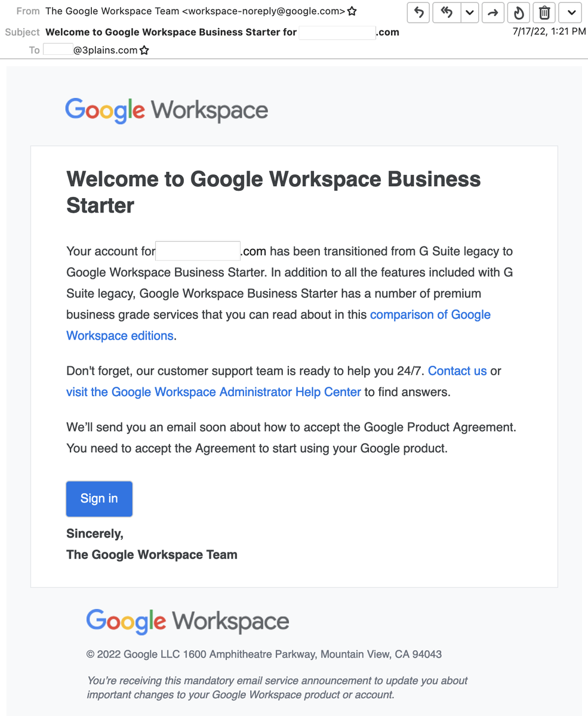Toggle the star next to sender address

(352, 11)
